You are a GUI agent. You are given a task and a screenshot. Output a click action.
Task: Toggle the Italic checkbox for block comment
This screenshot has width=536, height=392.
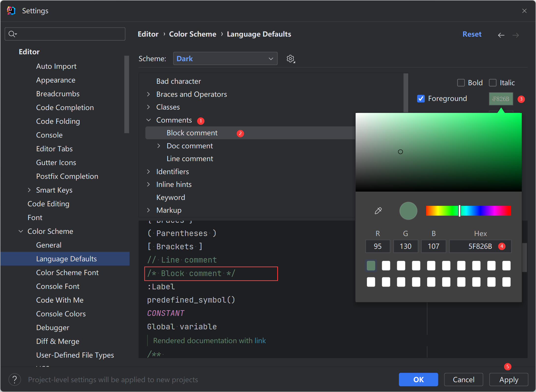click(493, 82)
